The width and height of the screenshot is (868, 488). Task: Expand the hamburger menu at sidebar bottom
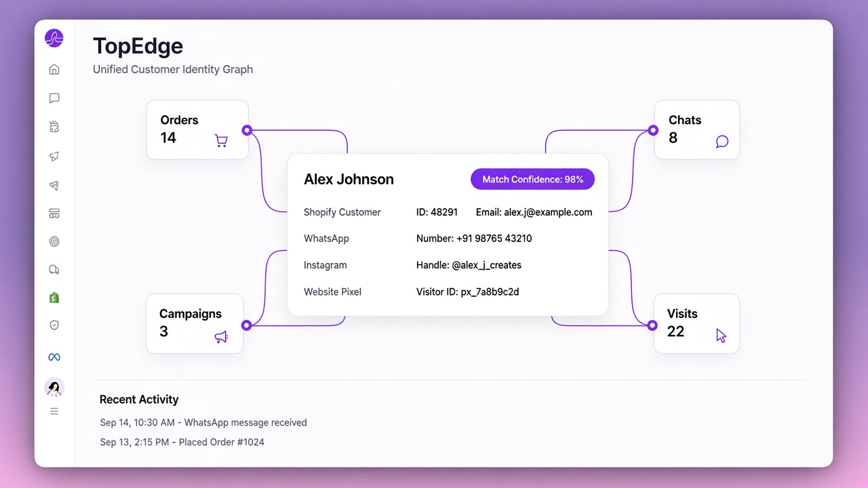click(x=54, y=411)
